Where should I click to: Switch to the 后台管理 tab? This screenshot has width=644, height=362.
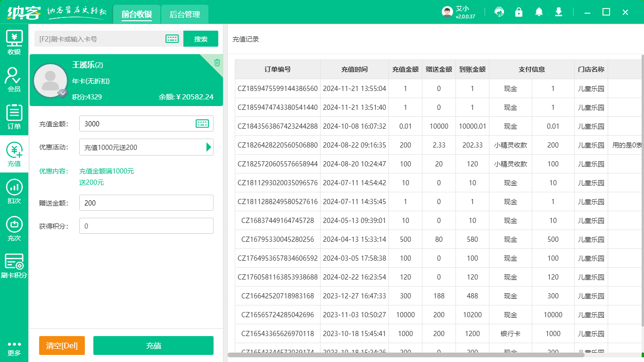point(184,15)
